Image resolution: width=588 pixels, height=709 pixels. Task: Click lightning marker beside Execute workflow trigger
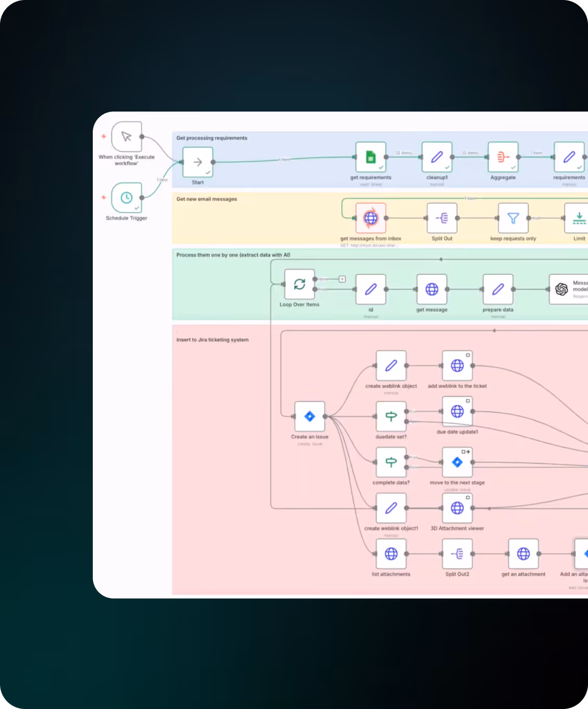(104, 137)
